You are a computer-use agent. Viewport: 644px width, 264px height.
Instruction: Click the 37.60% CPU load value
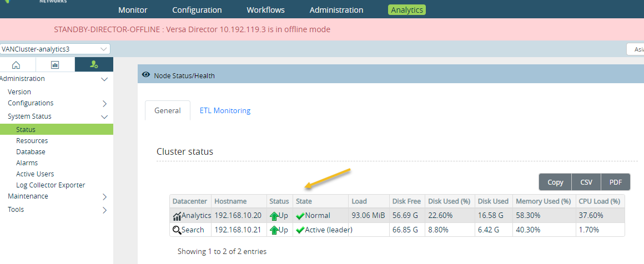[x=591, y=216]
